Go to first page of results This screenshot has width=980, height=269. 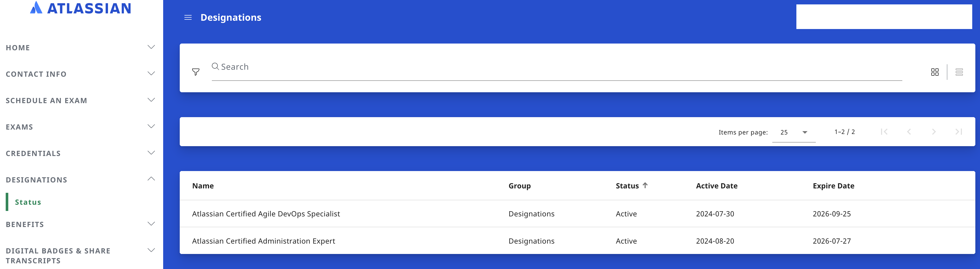[884, 132]
